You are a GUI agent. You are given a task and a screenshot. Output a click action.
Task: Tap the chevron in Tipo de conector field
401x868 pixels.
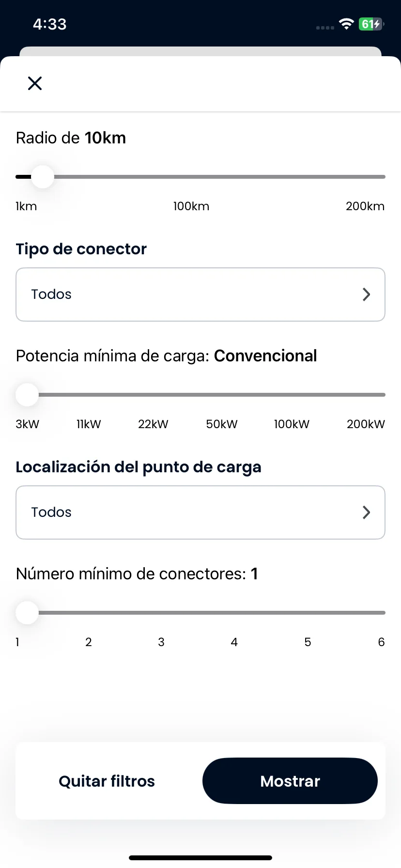point(367,294)
